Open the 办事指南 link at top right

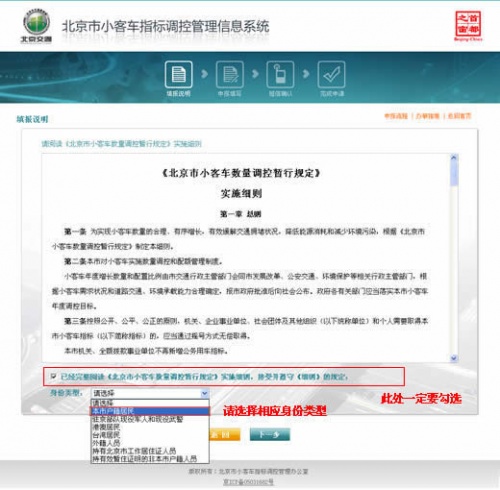point(427,116)
